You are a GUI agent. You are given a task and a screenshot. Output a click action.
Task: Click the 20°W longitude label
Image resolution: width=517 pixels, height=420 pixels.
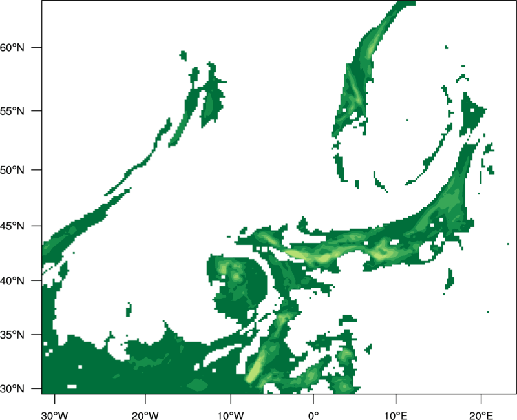pos(145,415)
